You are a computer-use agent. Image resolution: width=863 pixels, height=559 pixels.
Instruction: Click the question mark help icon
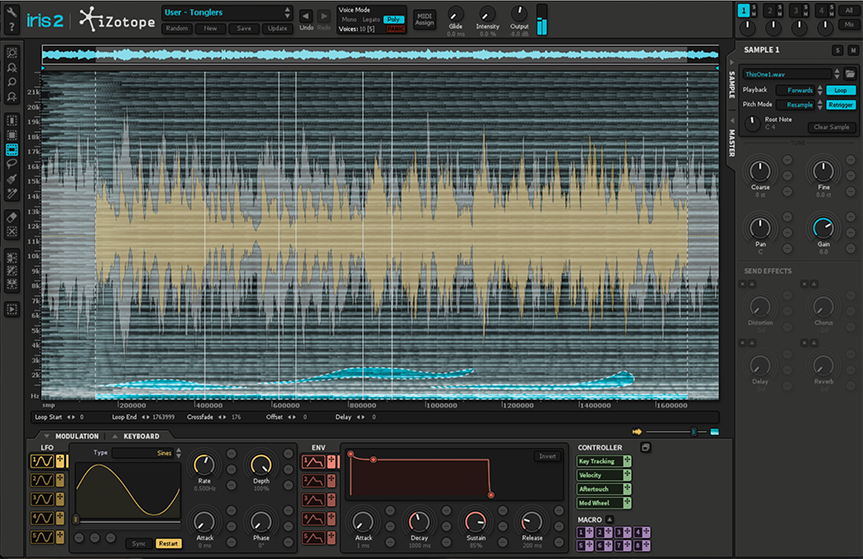coord(11,27)
